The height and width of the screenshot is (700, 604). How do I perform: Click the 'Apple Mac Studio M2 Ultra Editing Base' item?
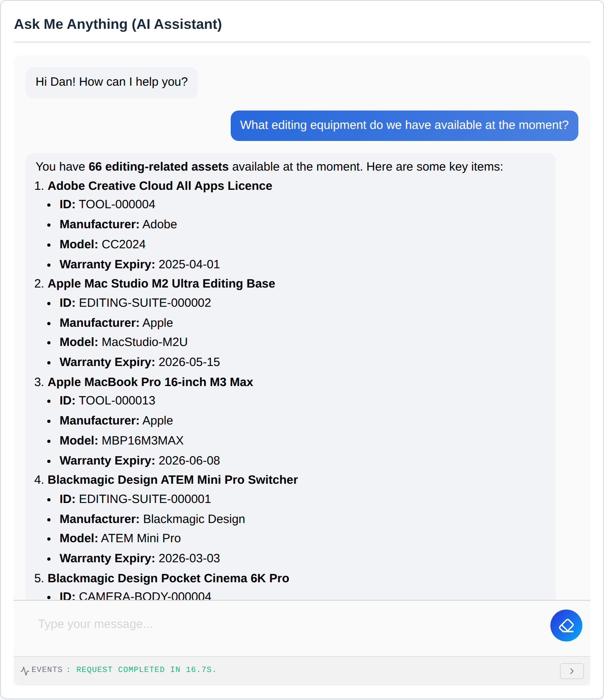pyautogui.click(x=161, y=284)
